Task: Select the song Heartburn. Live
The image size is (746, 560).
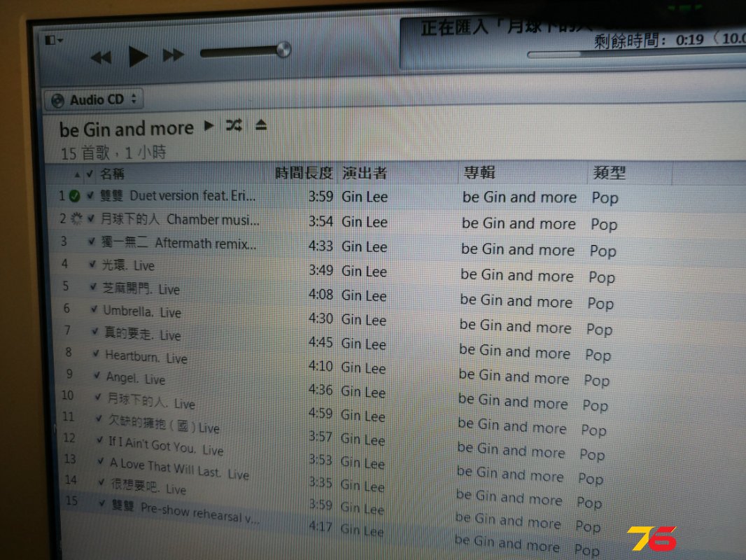Action: pyautogui.click(x=146, y=357)
